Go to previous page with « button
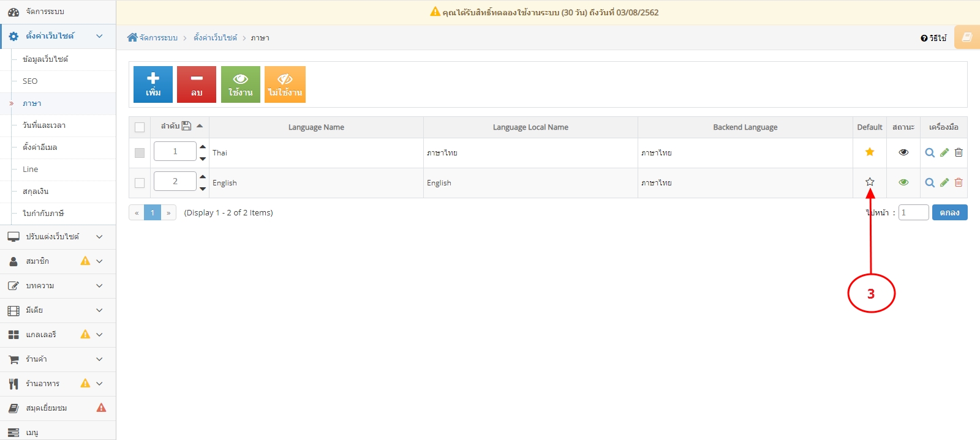Screen dimensions: 980x440 [137, 212]
